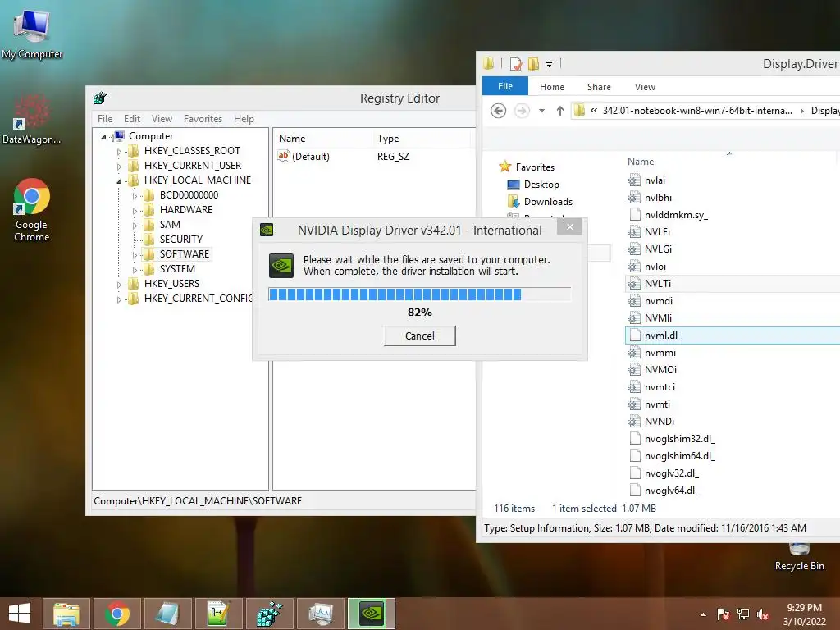
Task: Click the Windows Start button
Action: (20, 614)
